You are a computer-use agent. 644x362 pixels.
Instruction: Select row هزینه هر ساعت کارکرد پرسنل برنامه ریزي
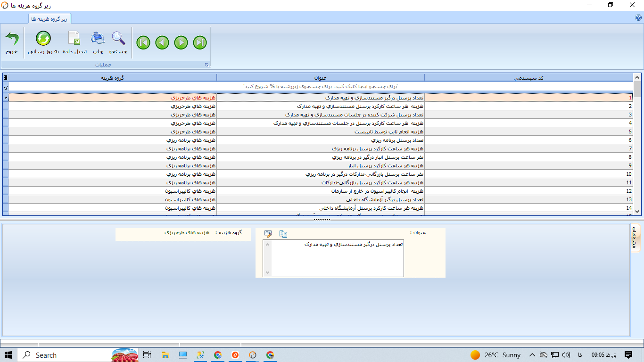point(321,148)
